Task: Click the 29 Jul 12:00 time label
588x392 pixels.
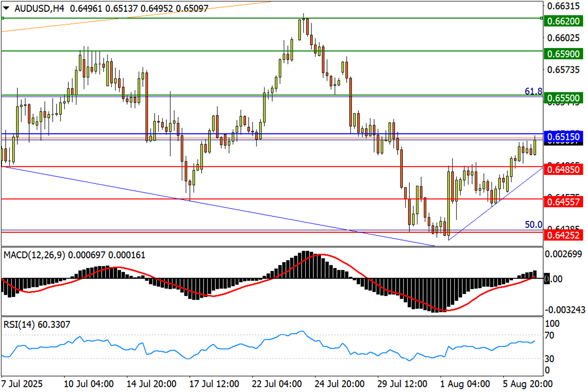Action: pos(401,384)
